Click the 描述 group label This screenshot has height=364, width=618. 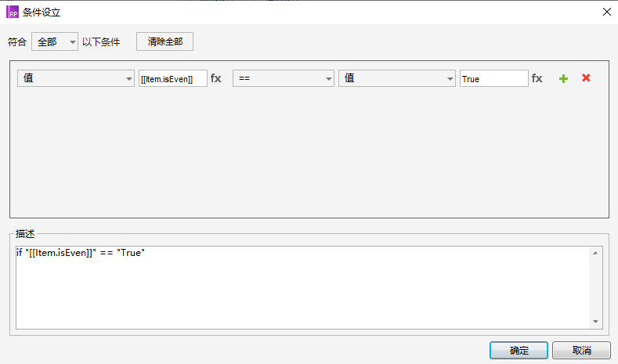(25, 233)
